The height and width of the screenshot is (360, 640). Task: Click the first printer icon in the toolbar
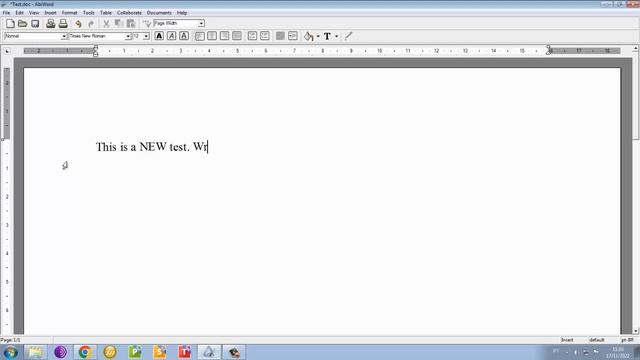[50, 24]
